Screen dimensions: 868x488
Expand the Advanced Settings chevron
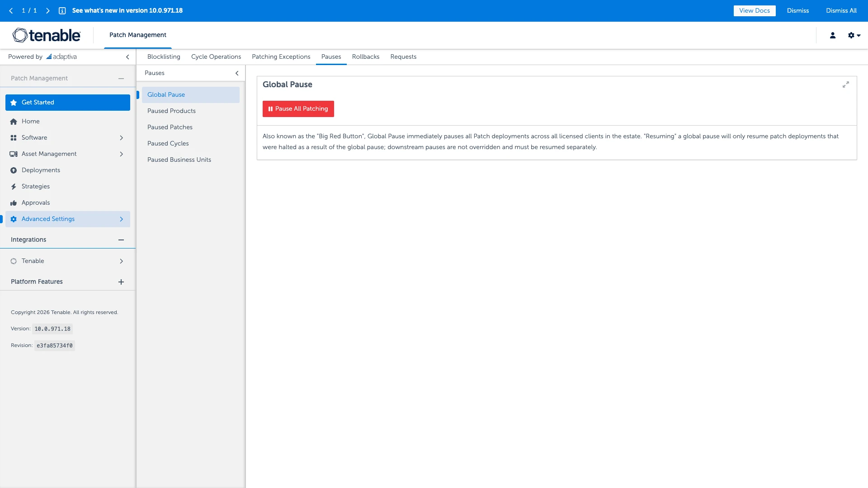coord(121,219)
